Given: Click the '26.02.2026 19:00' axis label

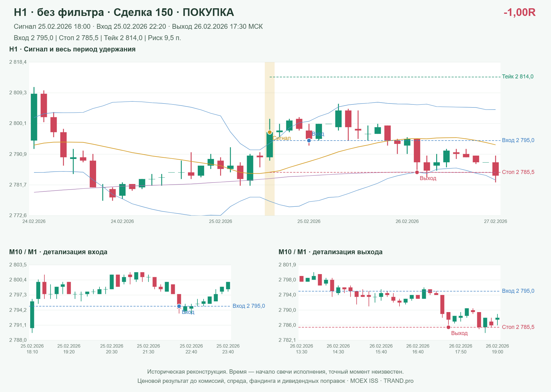Looking at the screenshot, I should coord(497,349).
